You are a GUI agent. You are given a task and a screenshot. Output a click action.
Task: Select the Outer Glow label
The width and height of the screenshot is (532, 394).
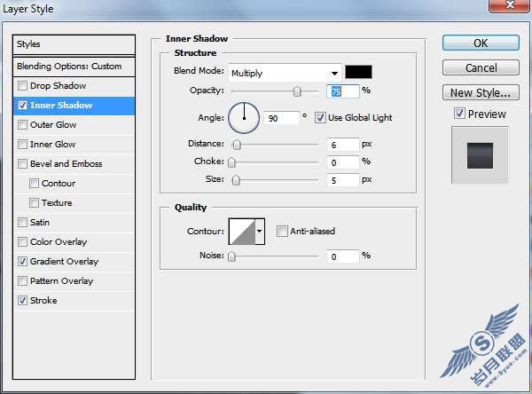53,124
